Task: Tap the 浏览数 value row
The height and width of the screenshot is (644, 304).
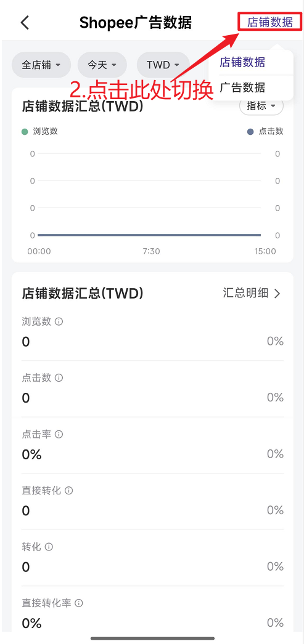Action: pyautogui.click(x=152, y=332)
